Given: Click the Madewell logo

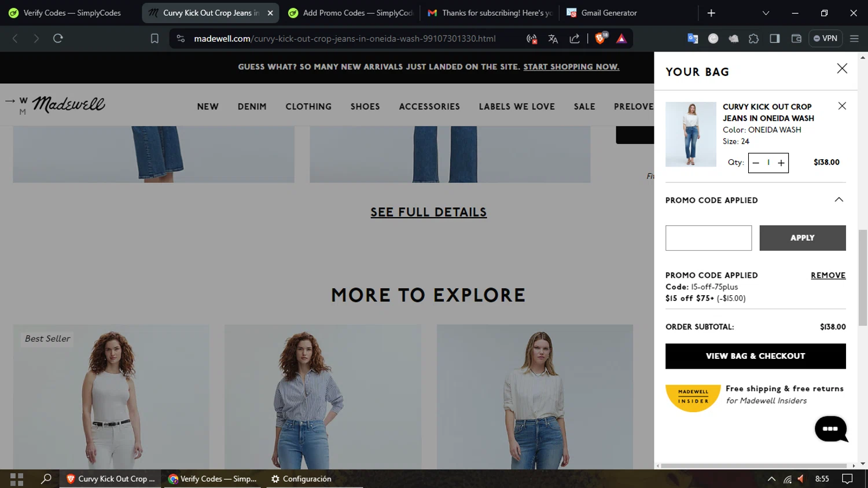Looking at the screenshot, I should click(x=68, y=104).
